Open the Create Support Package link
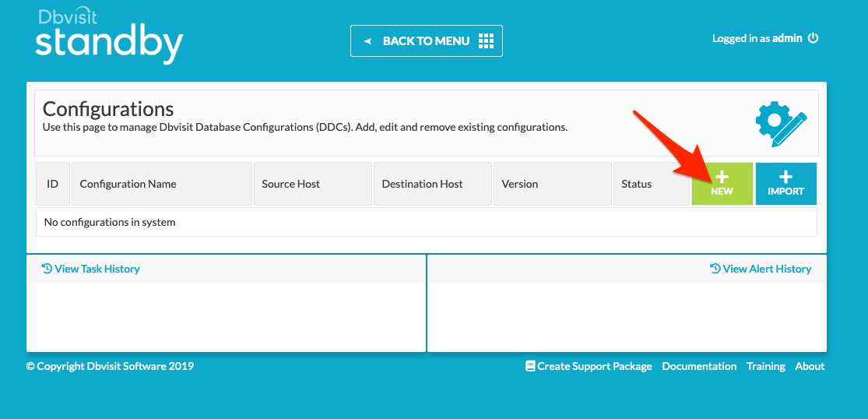Viewport: 868px width, 419px height. point(589,366)
